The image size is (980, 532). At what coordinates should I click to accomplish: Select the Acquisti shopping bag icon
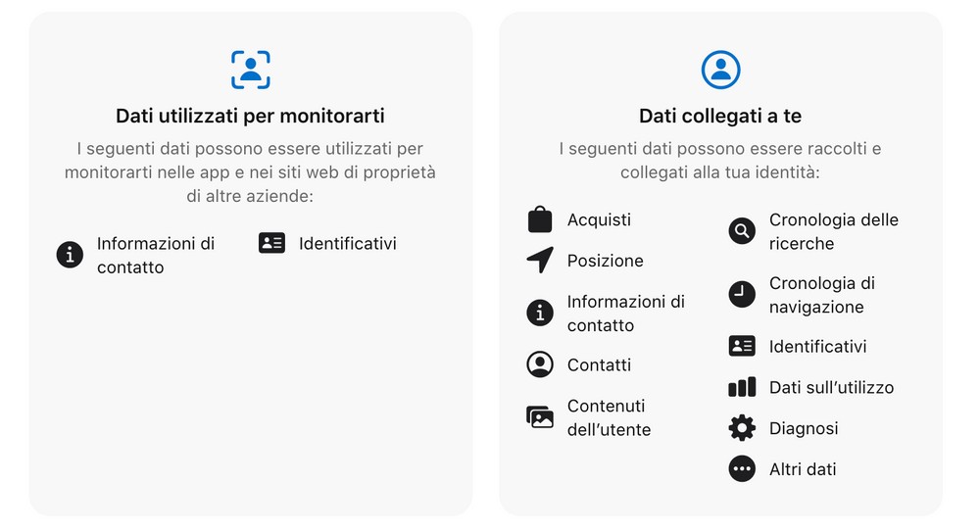pos(540,219)
